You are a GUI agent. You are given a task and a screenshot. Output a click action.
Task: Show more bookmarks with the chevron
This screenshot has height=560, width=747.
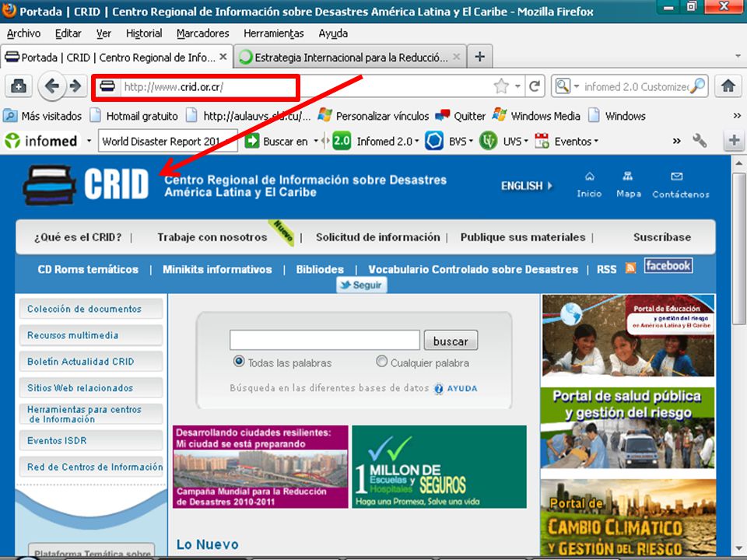pyautogui.click(x=737, y=116)
